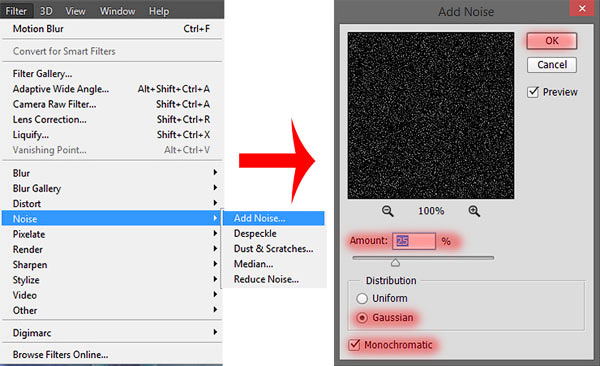Open Browse Filters Online
600x366 pixels.
112,355
